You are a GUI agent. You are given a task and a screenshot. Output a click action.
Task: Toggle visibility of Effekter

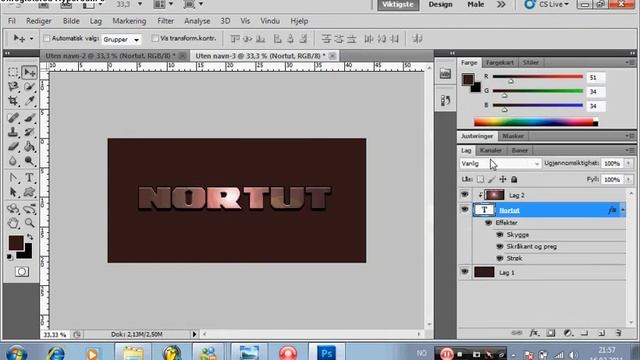coord(488,223)
